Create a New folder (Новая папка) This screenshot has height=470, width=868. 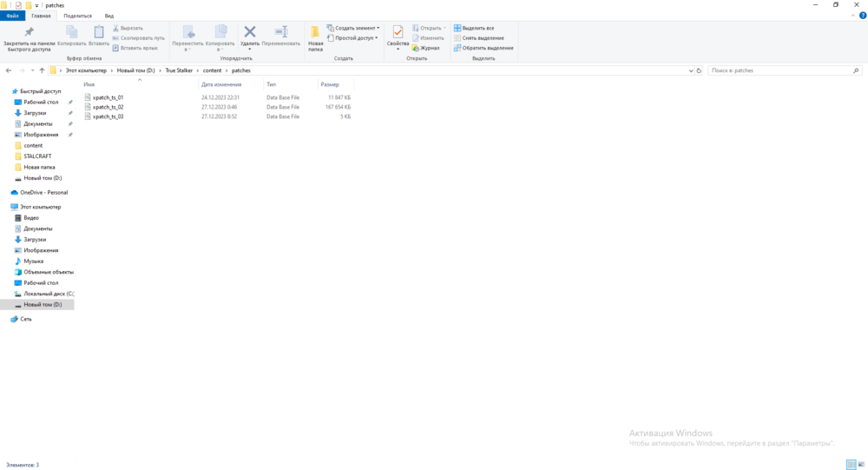[x=315, y=38]
